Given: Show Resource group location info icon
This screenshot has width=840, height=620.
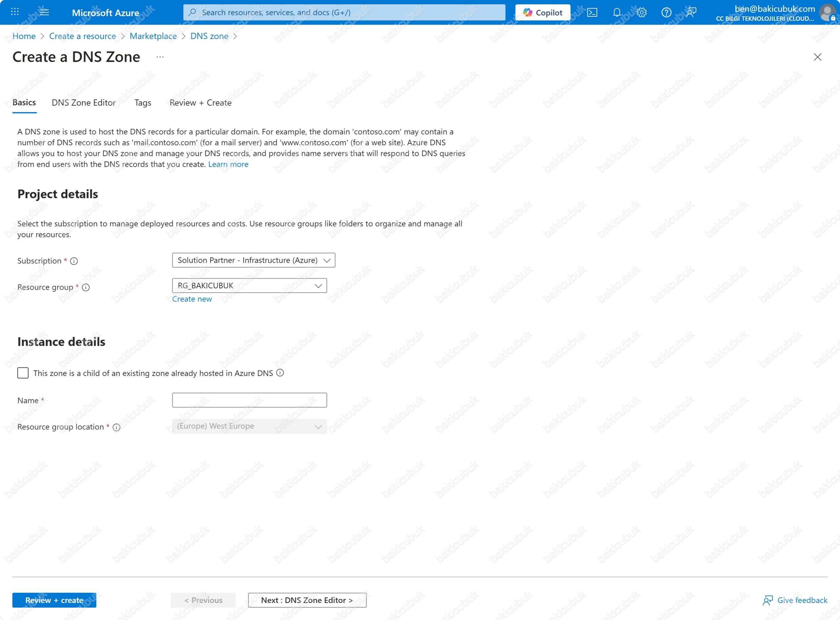Looking at the screenshot, I should 117,427.
